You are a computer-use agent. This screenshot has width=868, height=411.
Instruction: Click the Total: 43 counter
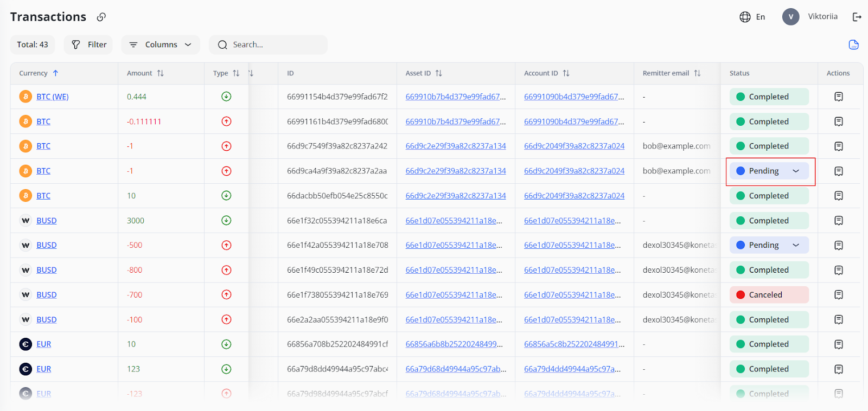click(33, 44)
